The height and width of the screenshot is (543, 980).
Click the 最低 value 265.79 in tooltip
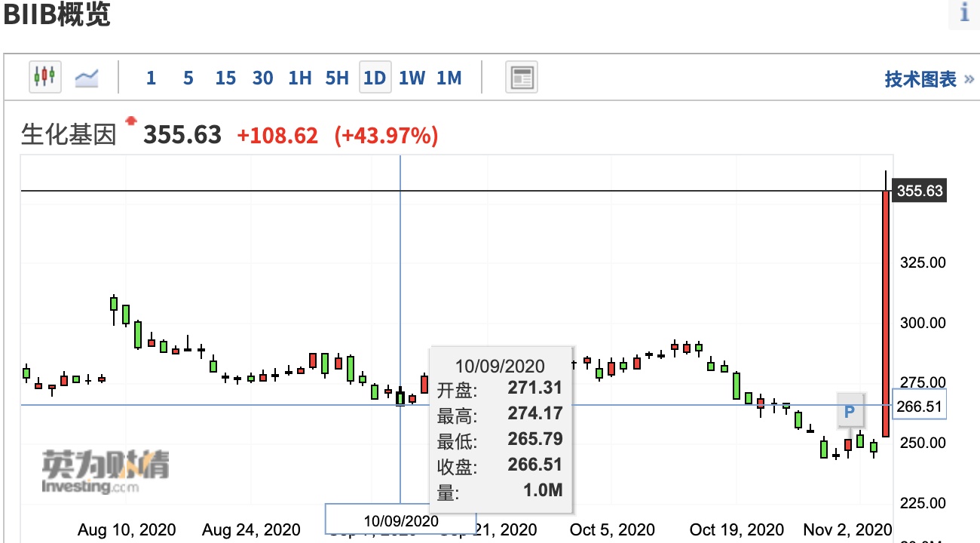(x=535, y=439)
